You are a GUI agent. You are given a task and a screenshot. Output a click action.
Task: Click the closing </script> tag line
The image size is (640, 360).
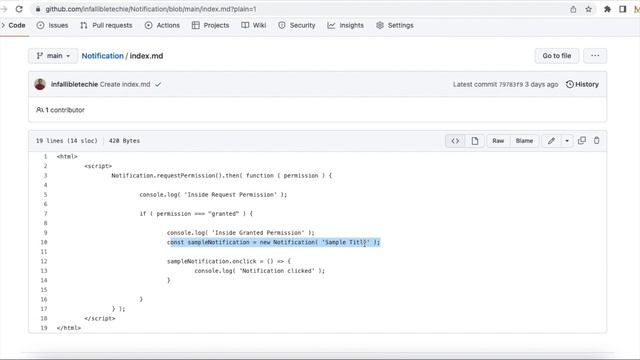click(x=100, y=318)
